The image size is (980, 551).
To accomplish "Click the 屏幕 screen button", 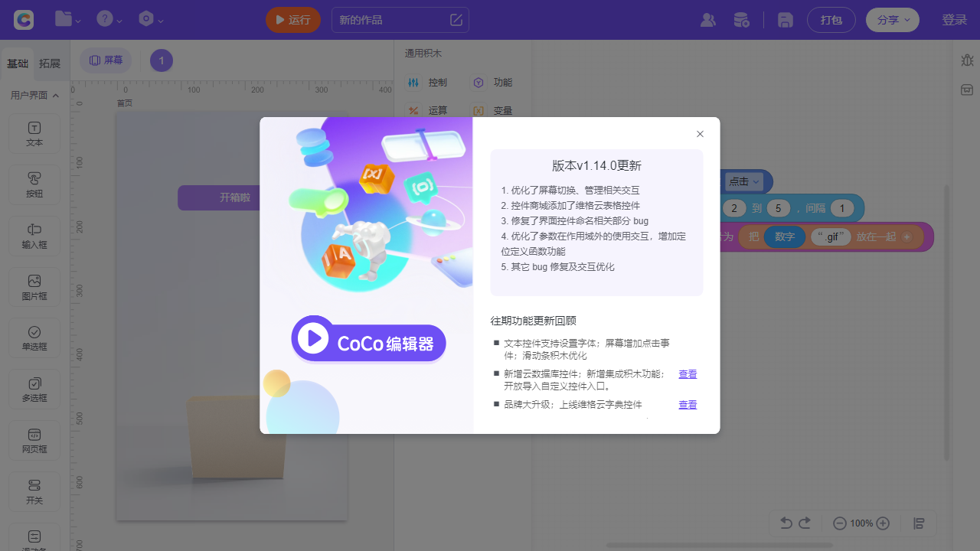I will pos(106,60).
